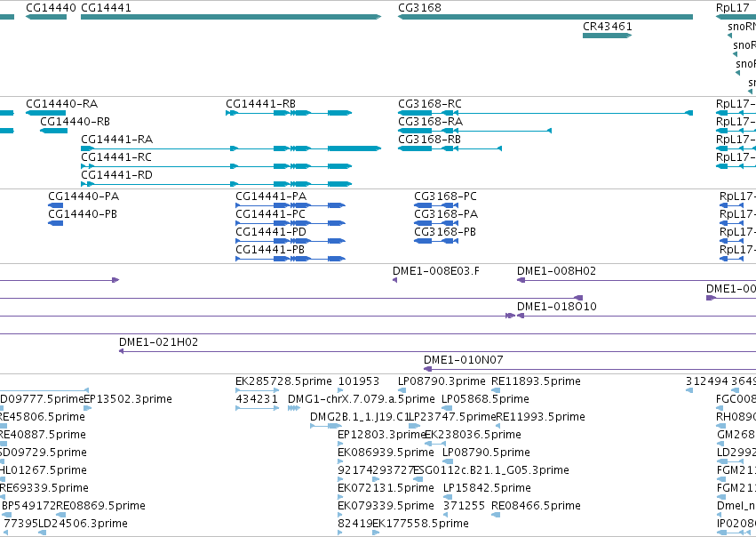Click transcript CG14441-RD
756x537 pixels.
click(x=116, y=174)
